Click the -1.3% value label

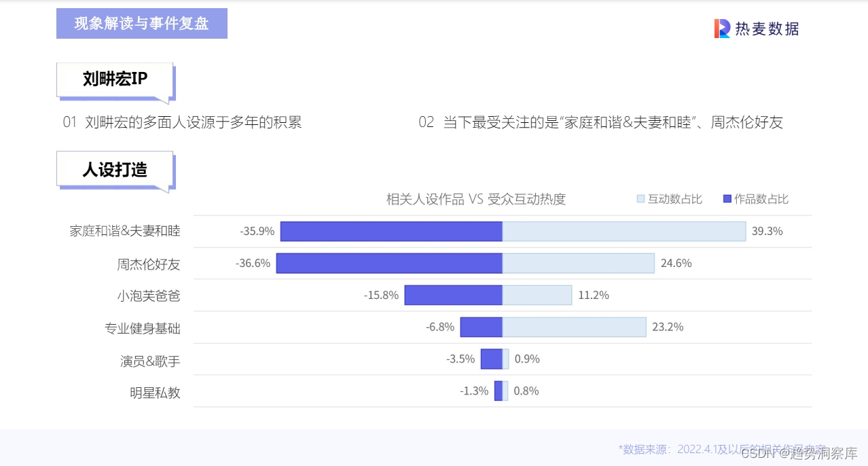point(474,391)
